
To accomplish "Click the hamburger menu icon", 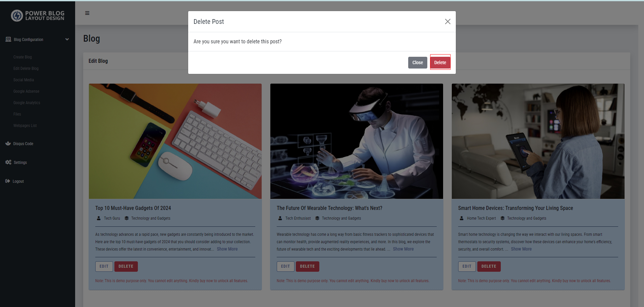I will click(87, 13).
